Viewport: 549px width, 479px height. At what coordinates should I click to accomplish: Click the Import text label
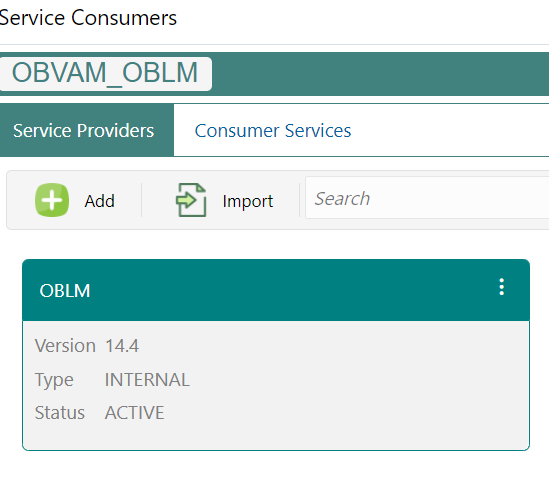[248, 201]
